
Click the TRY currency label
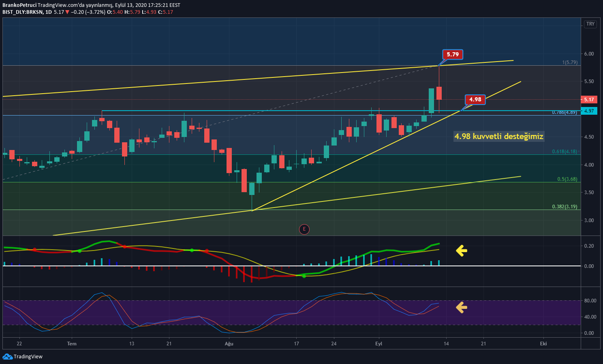(590, 24)
